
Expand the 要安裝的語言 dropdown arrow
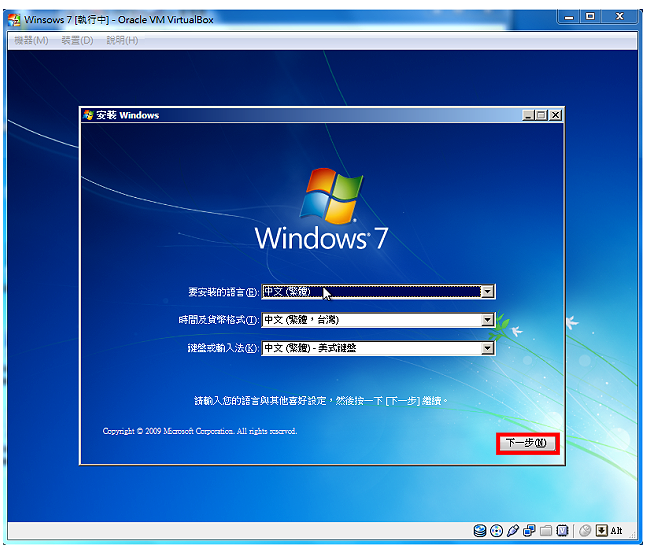[487, 292]
